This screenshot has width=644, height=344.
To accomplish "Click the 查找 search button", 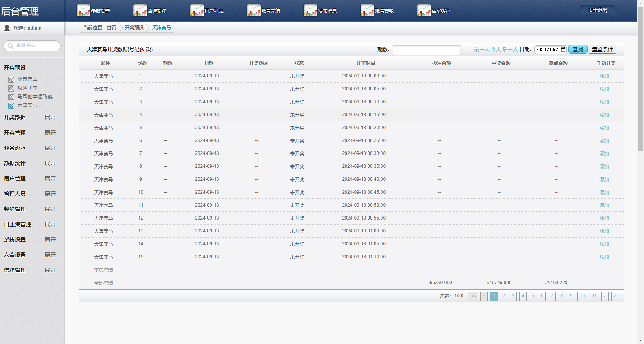I will (x=577, y=49).
